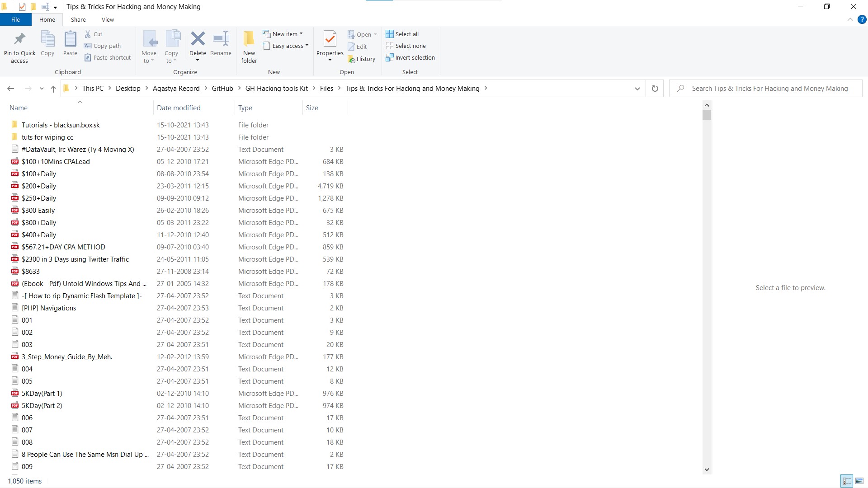Expand the address bar history dropdown

tap(637, 88)
